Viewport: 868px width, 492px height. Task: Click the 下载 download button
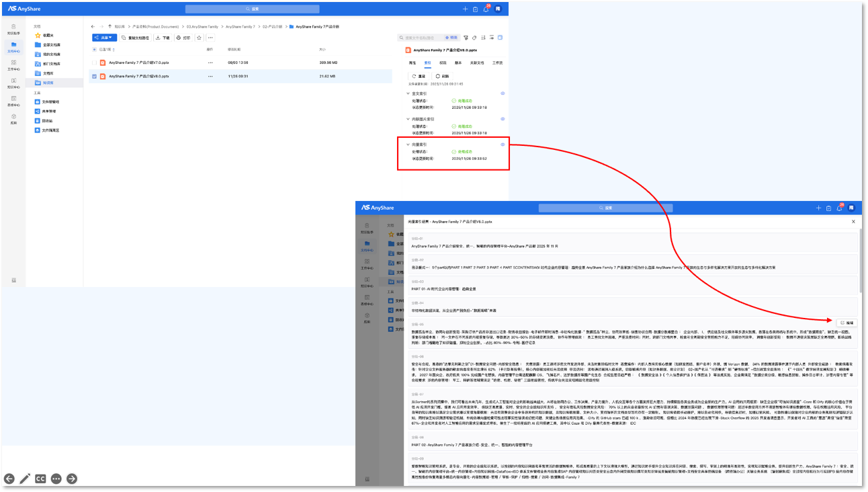pos(163,38)
